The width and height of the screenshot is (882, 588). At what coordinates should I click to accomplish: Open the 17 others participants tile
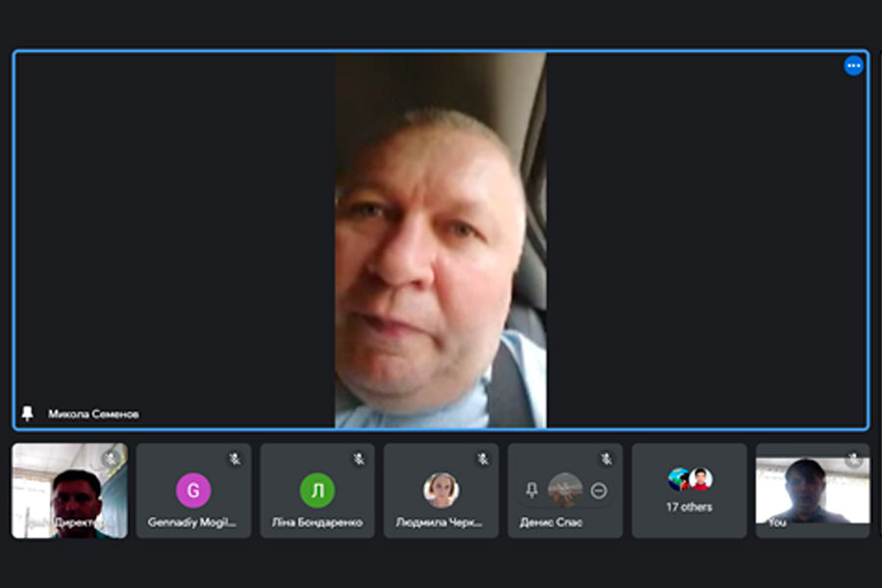coord(689,490)
